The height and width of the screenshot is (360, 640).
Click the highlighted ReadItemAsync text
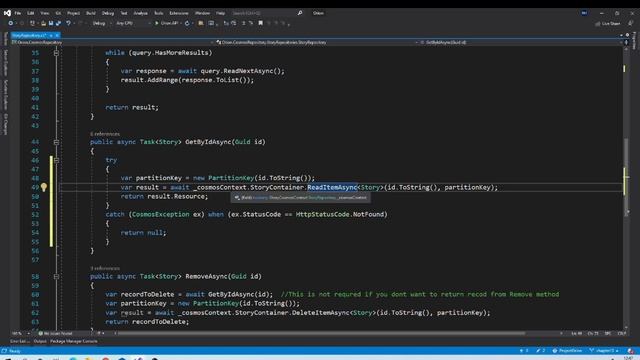pos(332,187)
